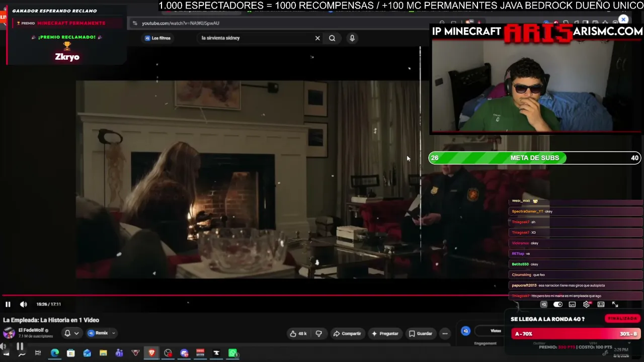Open Microsoft Teams from the taskbar

click(119, 353)
